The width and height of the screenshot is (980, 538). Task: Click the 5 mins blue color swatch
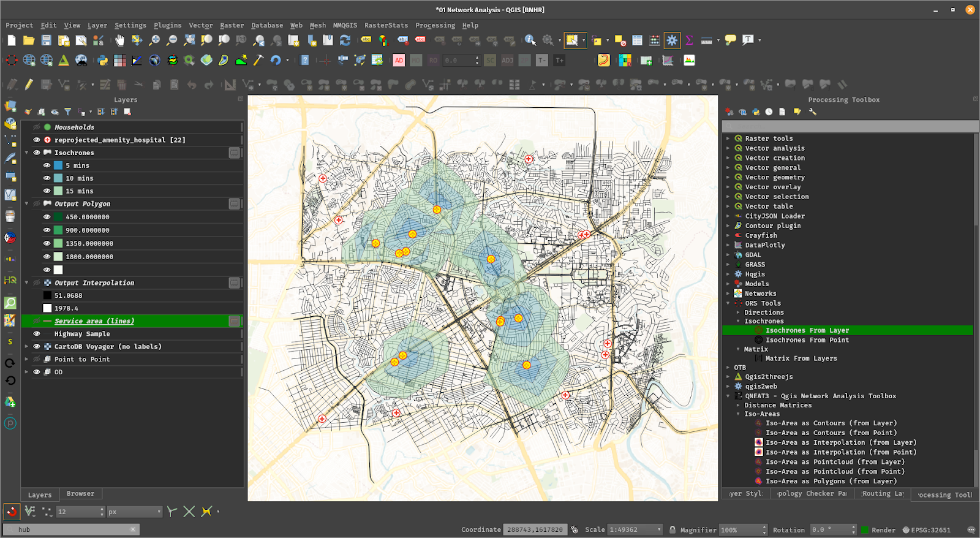point(58,165)
